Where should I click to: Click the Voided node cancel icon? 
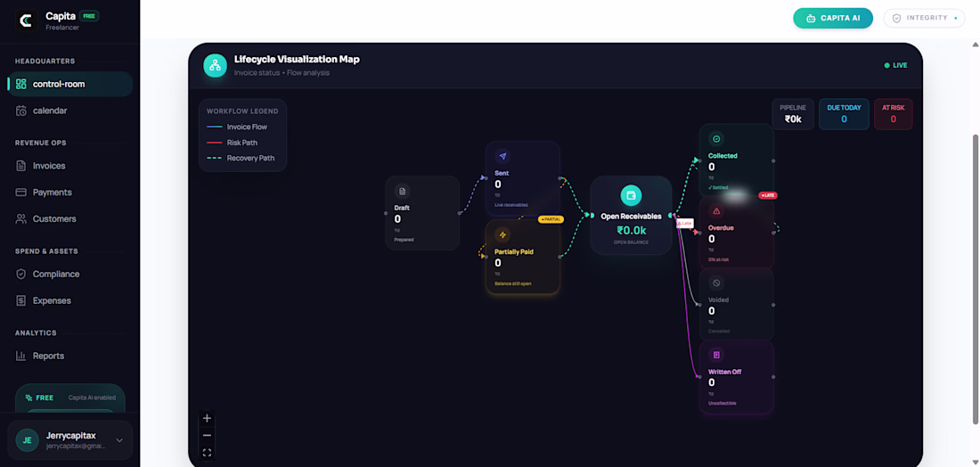click(x=716, y=283)
